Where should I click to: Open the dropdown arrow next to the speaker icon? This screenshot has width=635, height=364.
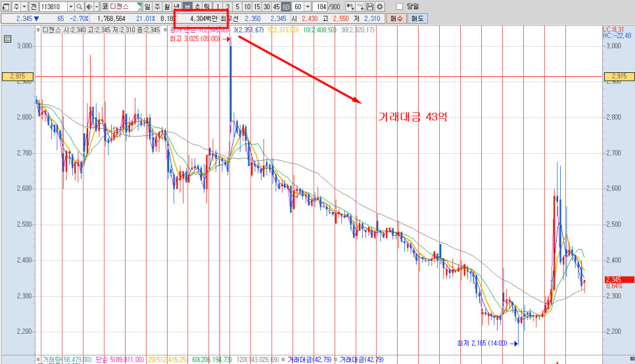pyautogui.click(x=97, y=7)
